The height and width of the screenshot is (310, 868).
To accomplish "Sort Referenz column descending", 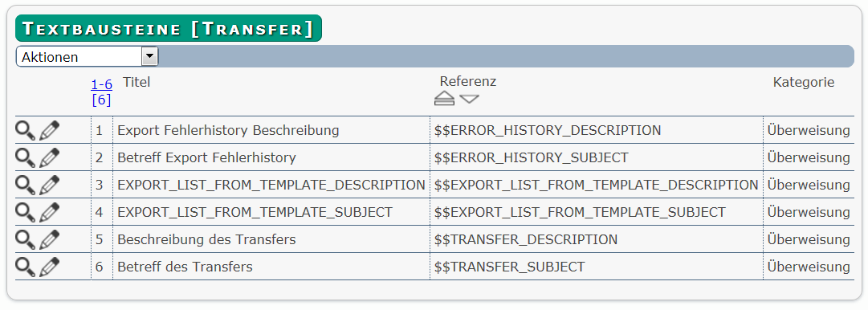I will pos(470,99).
